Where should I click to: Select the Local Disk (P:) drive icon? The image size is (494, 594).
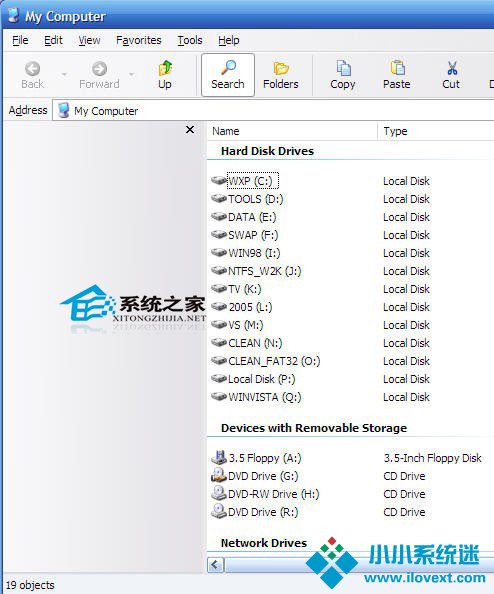219,378
